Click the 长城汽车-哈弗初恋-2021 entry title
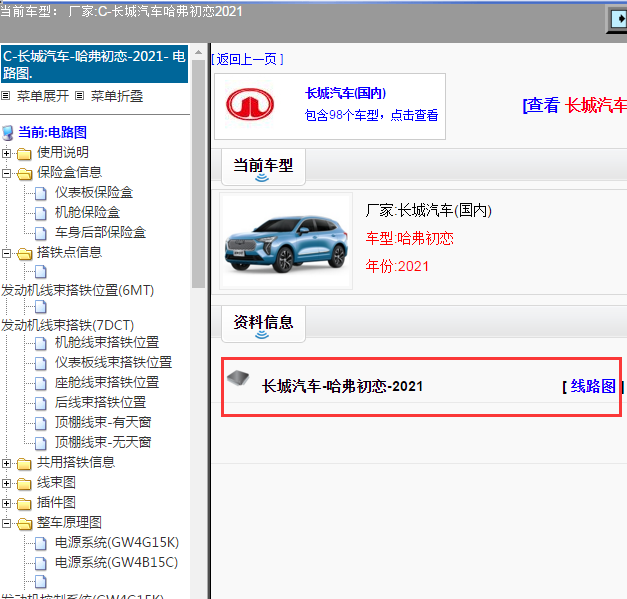627x599 pixels. [342, 387]
